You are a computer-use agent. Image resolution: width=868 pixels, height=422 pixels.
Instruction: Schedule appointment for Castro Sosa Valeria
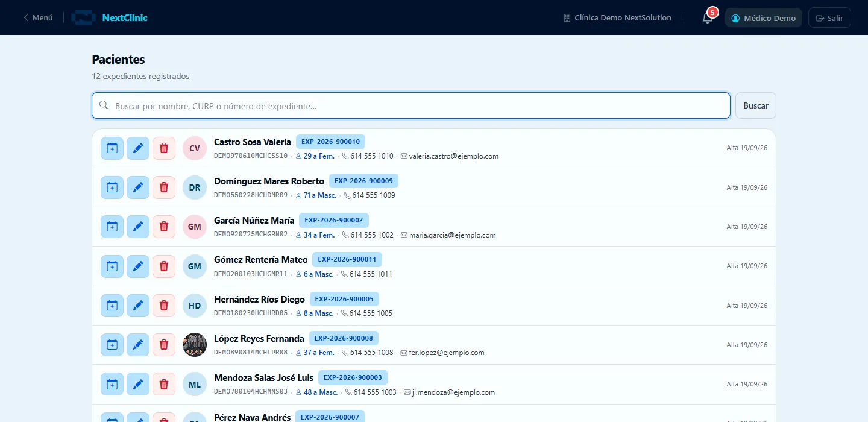[x=112, y=148]
